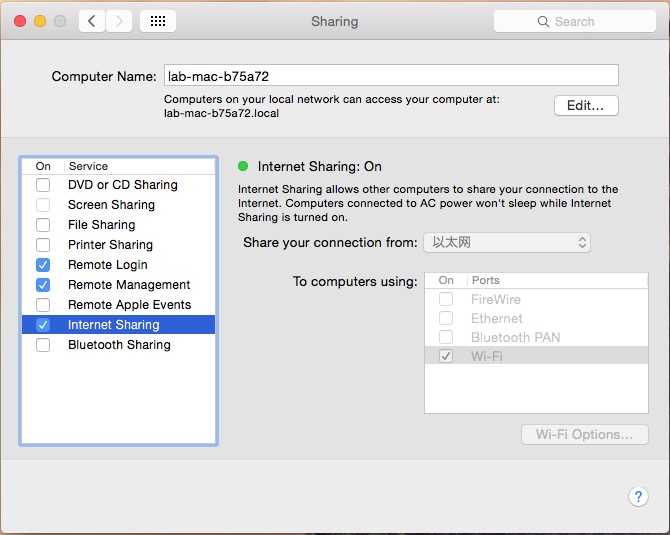Minimize the Sharing window with yellow button
Image resolution: width=670 pixels, height=535 pixels.
(x=40, y=21)
